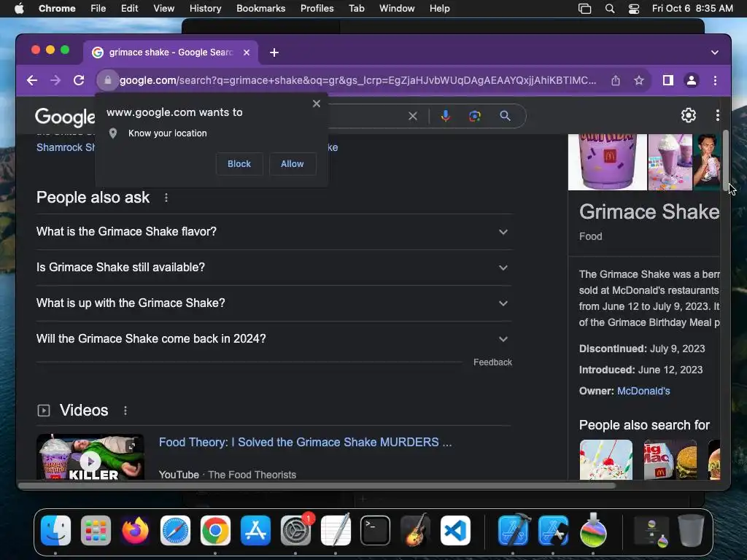Open Google quick settings gear
The height and width of the screenshot is (560, 747).
[x=688, y=114]
